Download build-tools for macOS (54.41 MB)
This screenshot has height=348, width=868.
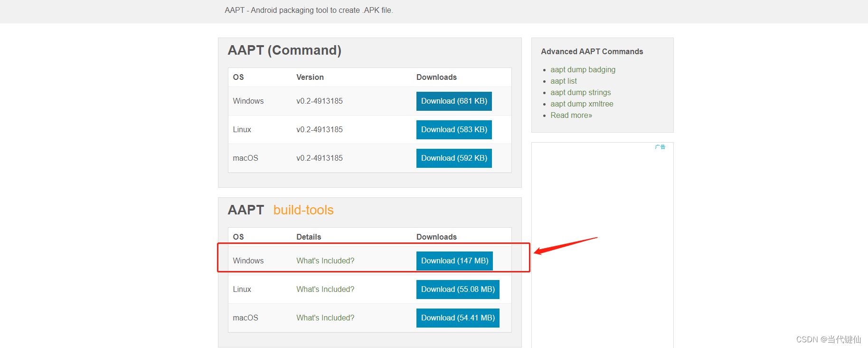458,318
